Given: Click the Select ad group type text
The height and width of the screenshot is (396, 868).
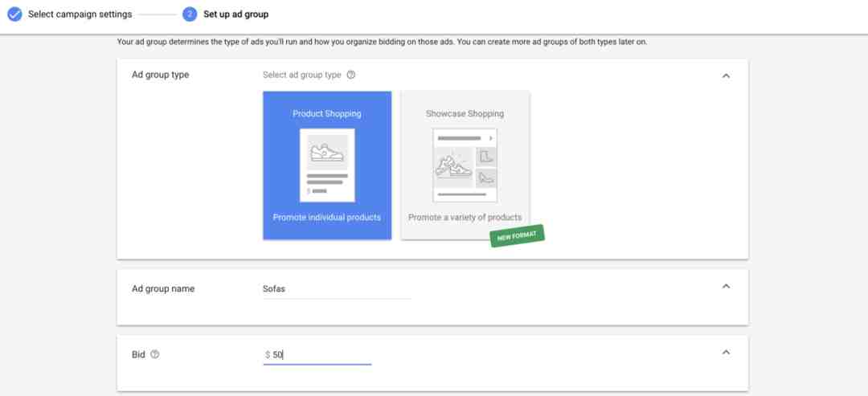Looking at the screenshot, I should (302, 75).
